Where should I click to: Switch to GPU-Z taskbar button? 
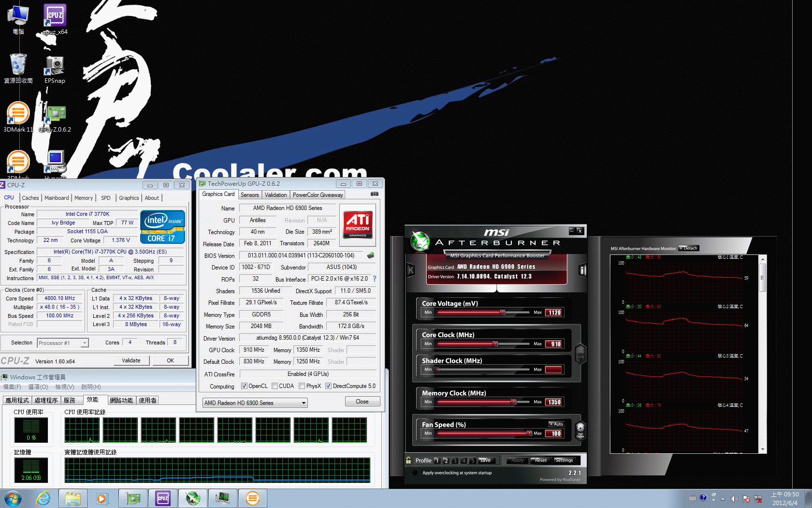(132, 498)
